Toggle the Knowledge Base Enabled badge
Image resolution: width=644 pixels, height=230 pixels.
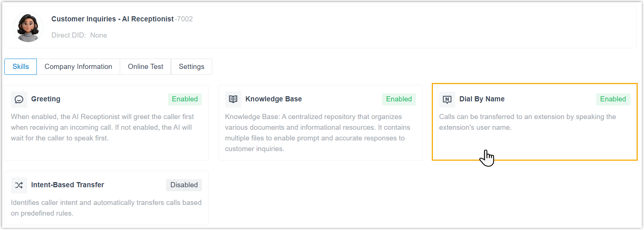click(399, 99)
